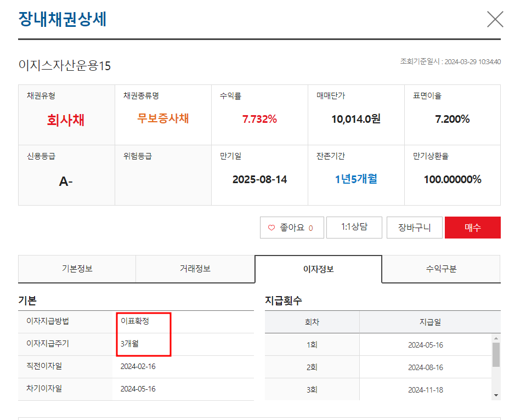Close the 장내채권상세 dialog with X
The width and height of the screenshot is (509, 420).
coord(495,19)
